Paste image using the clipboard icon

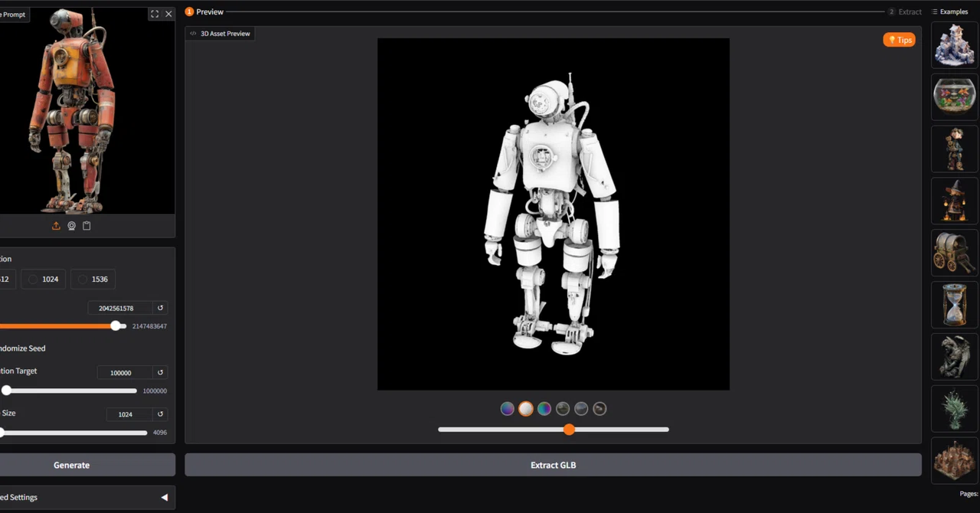[87, 226]
